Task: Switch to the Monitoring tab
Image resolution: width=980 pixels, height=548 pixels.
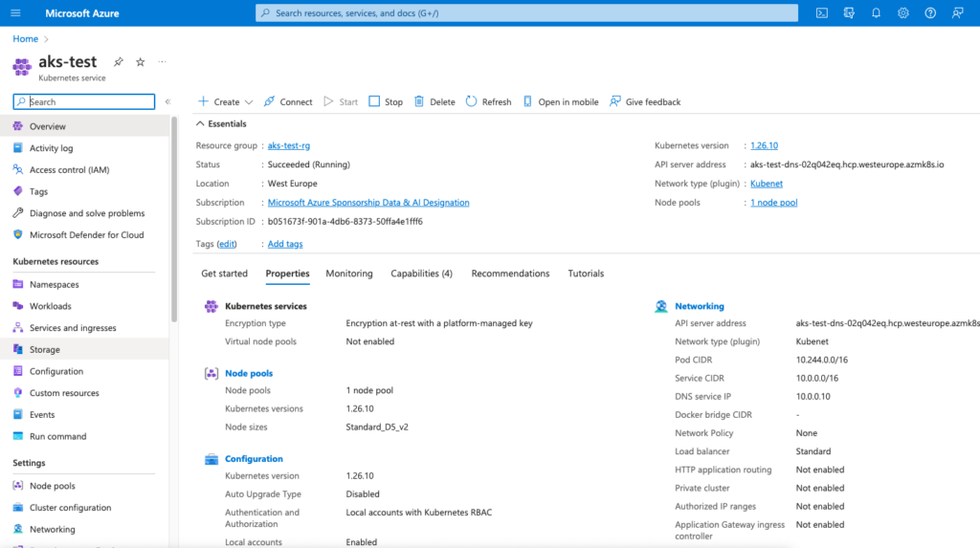Action: point(348,274)
